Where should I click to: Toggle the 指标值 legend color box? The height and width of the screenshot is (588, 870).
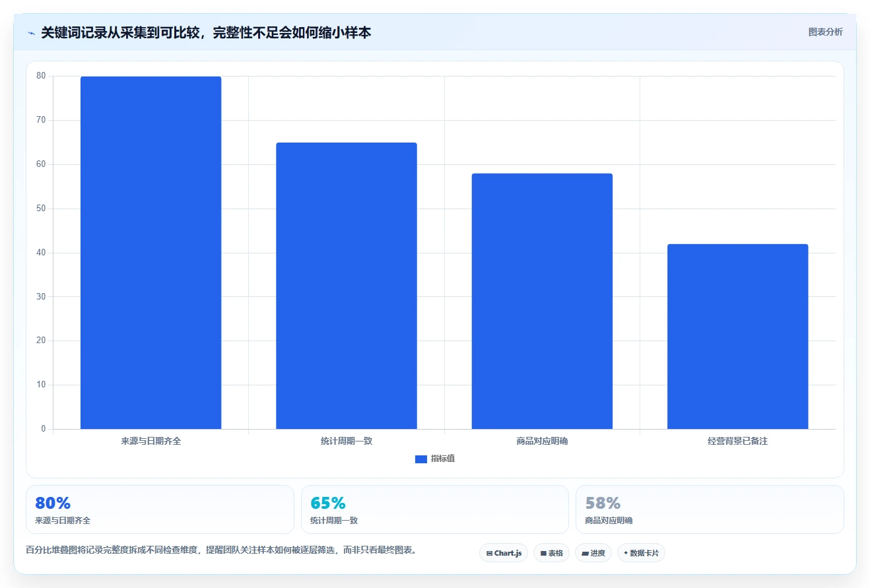[420, 459]
